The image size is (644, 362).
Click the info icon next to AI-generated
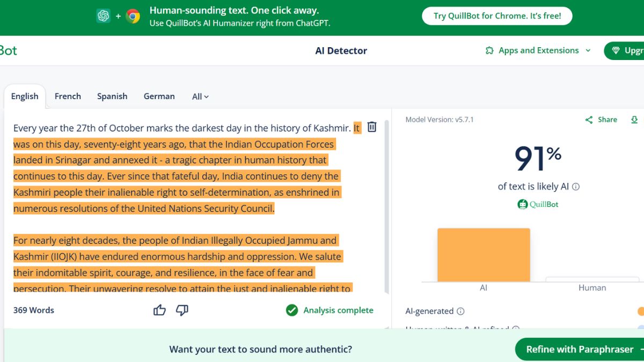coord(460,311)
